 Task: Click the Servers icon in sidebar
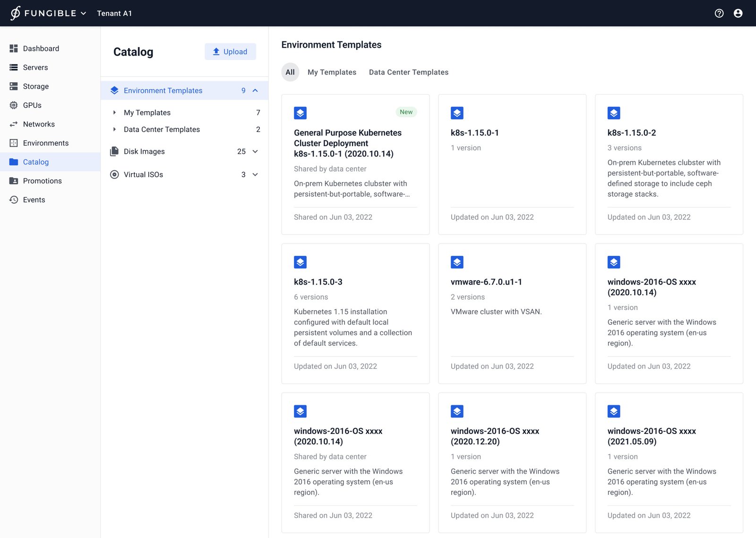[x=14, y=68]
